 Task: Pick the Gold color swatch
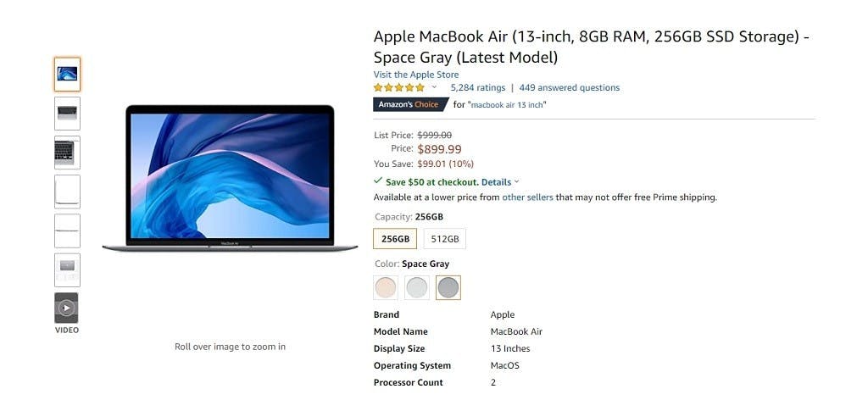386,287
